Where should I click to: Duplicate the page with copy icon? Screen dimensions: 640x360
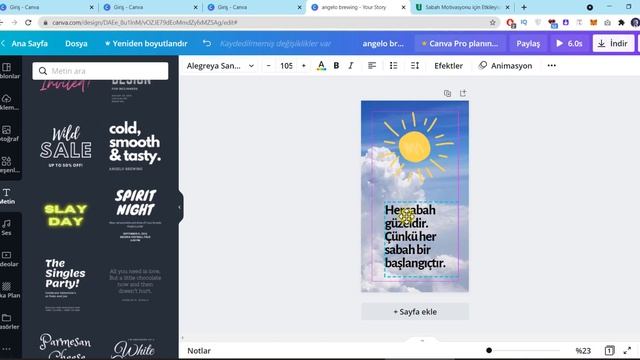pos(447,93)
